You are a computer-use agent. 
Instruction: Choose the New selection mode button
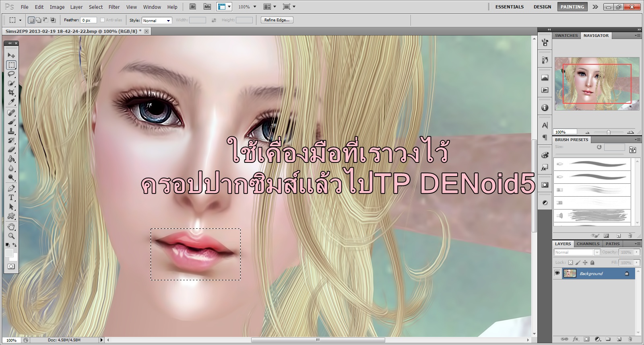[x=31, y=20]
